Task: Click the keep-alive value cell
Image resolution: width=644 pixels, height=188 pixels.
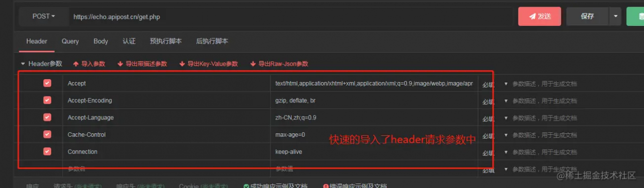Action: [374, 152]
